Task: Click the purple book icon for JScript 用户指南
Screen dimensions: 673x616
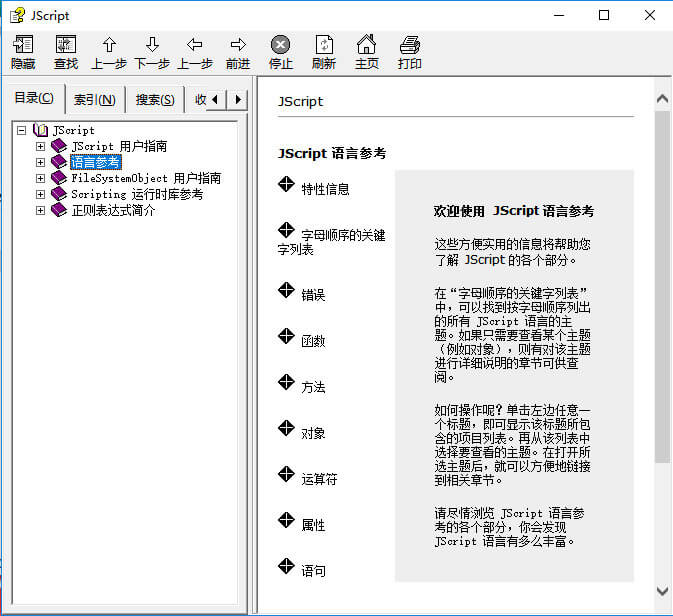Action: [59, 146]
